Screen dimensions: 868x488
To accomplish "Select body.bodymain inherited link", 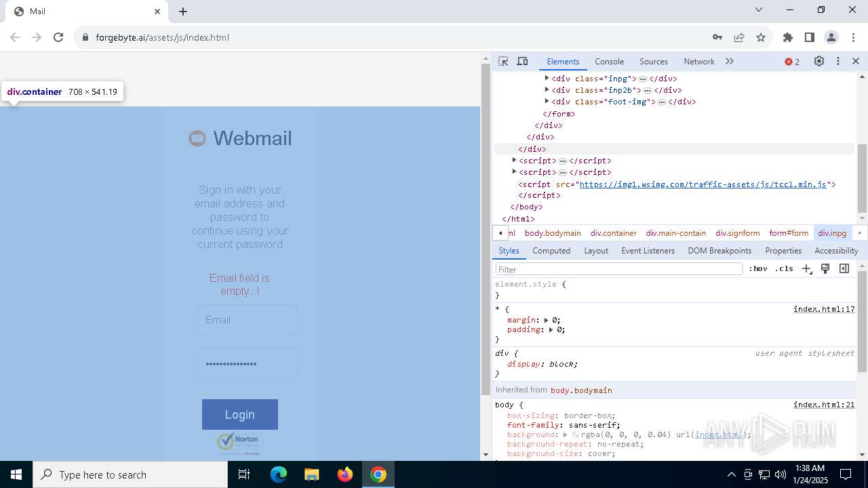I will click(x=581, y=390).
